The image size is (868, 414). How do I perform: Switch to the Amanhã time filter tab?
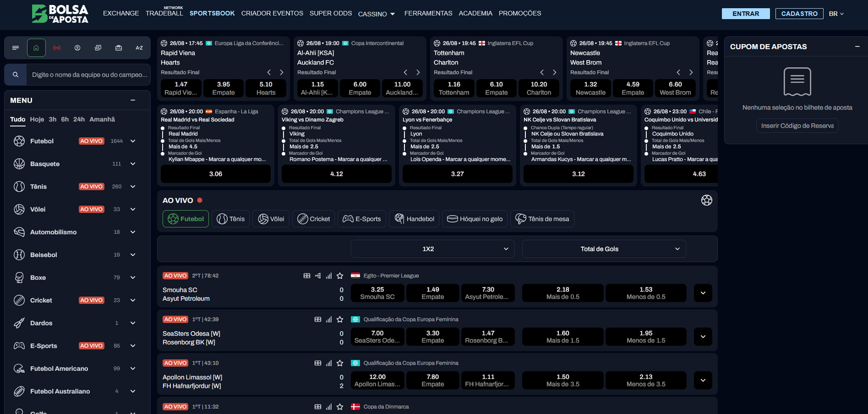(102, 119)
